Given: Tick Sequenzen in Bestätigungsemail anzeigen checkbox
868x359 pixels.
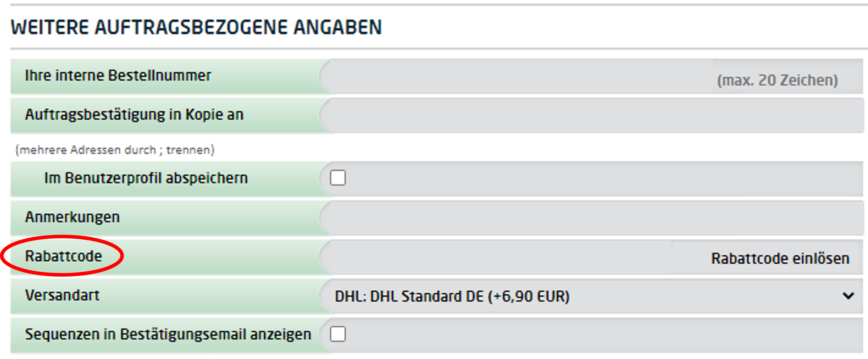Looking at the screenshot, I should pyautogui.click(x=338, y=334).
